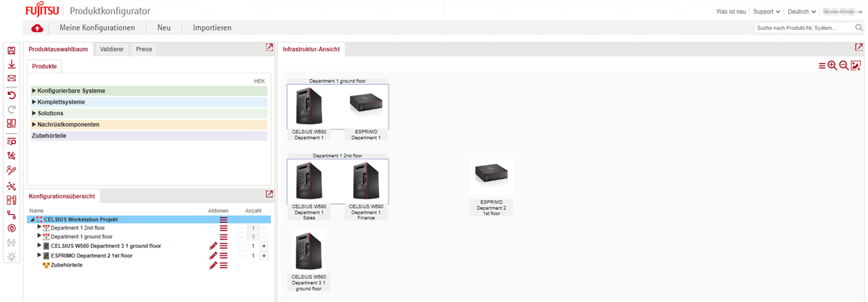The image size is (868, 302).
Task: Click the list search icon in left toolbar
Action: [12, 141]
